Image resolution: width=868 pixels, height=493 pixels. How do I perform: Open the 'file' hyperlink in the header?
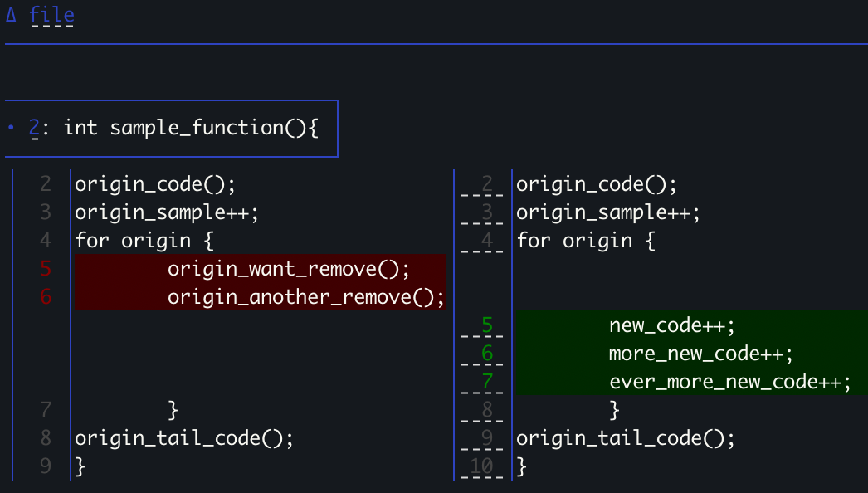click(x=51, y=15)
